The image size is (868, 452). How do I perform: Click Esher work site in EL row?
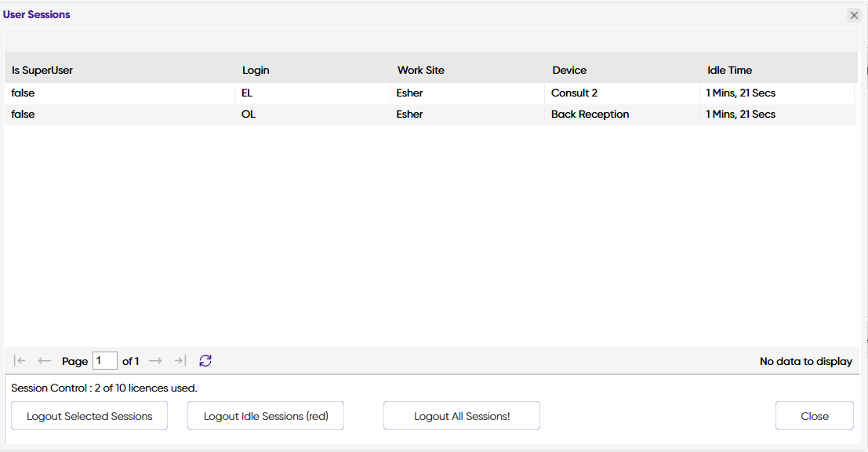point(467,93)
